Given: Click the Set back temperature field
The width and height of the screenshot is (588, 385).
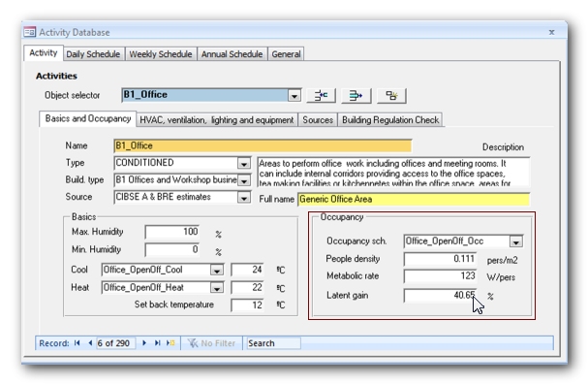Looking at the screenshot, I should click(x=247, y=305).
